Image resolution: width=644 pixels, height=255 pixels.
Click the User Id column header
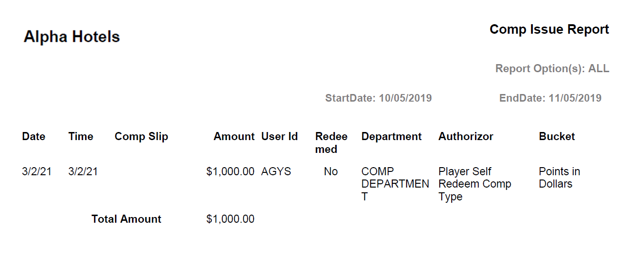point(279,137)
